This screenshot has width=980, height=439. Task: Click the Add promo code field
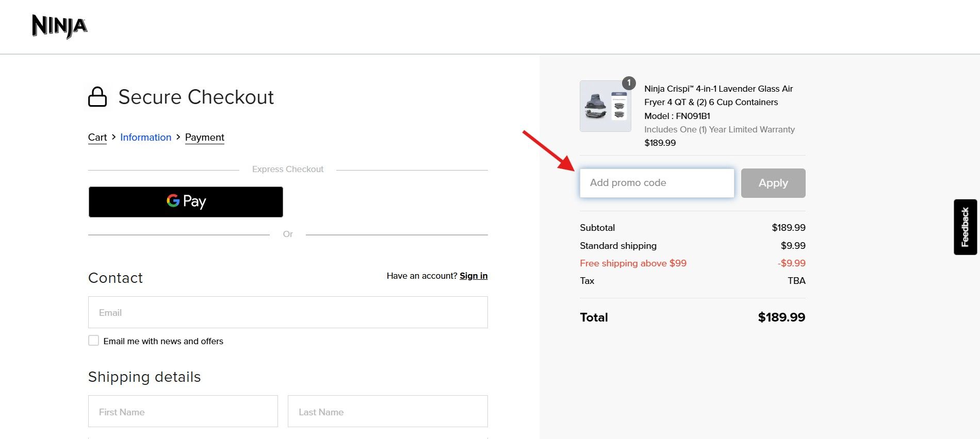(657, 182)
